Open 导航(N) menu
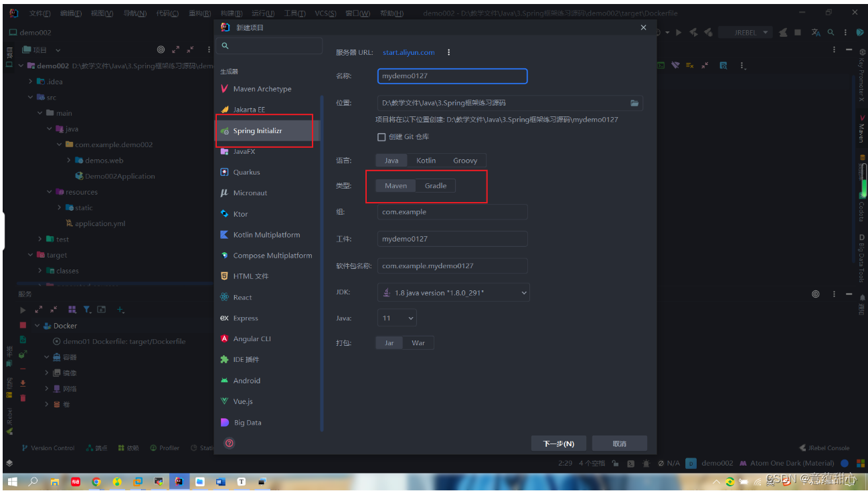 tap(135, 13)
